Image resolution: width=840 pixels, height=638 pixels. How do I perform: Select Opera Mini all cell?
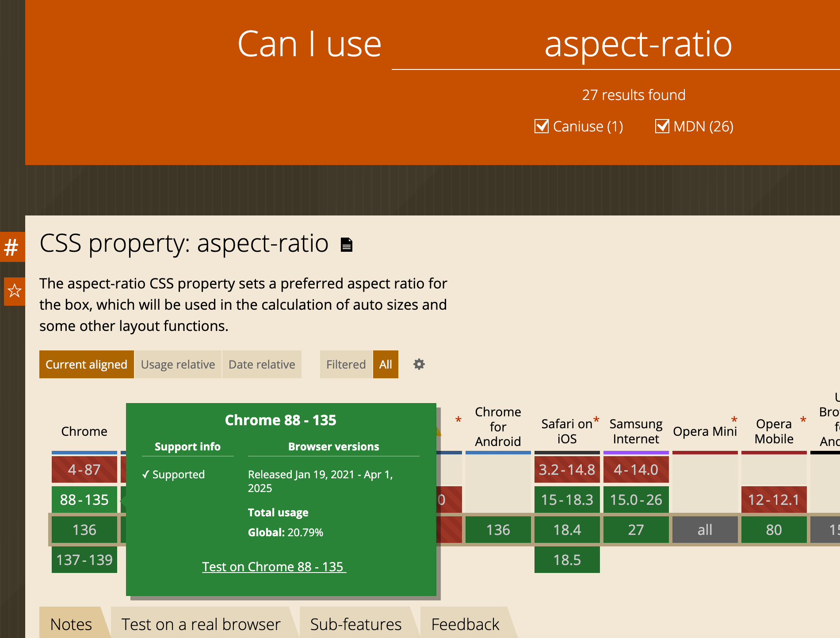pyautogui.click(x=705, y=530)
